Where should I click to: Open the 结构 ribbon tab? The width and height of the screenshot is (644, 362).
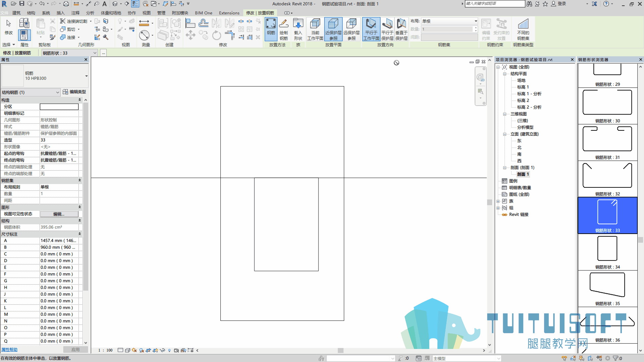(x=31, y=13)
